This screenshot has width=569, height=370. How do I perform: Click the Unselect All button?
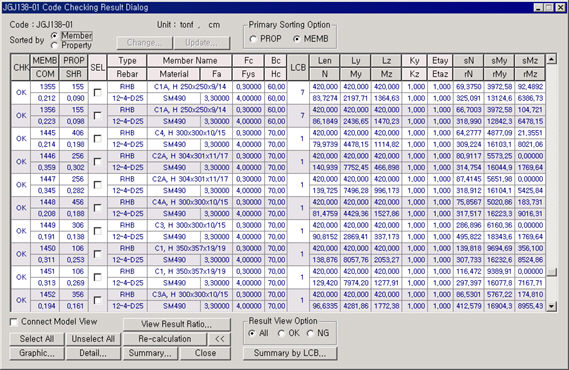pos(93,339)
